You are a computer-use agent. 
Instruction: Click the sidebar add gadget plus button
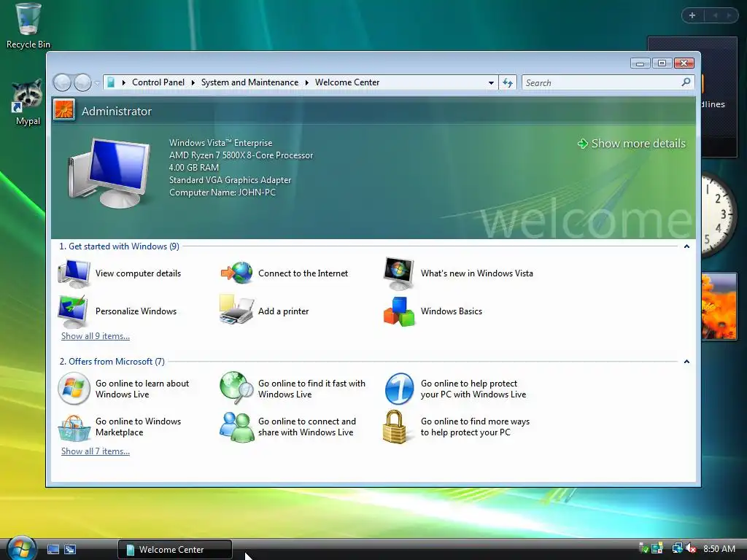(692, 15)
